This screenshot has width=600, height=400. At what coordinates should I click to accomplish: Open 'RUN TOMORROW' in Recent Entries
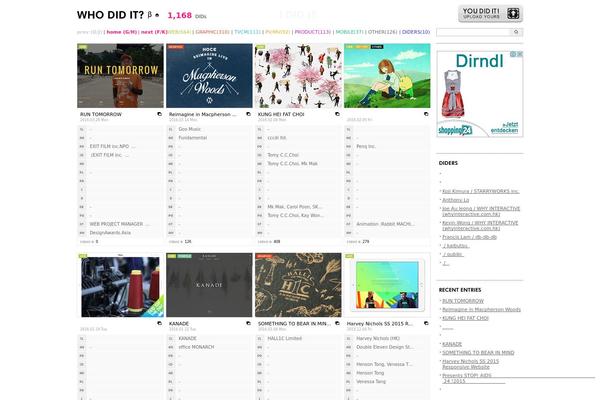463,301
